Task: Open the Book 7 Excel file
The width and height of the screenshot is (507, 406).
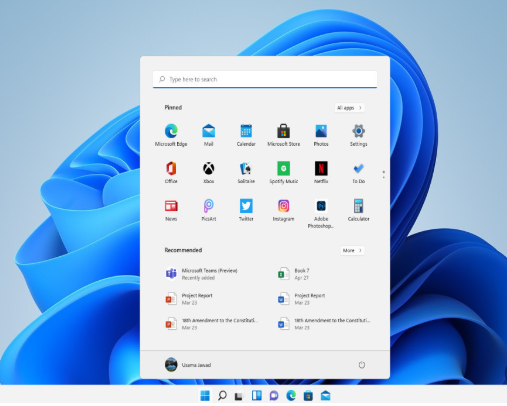Action: tap(294, 274)
